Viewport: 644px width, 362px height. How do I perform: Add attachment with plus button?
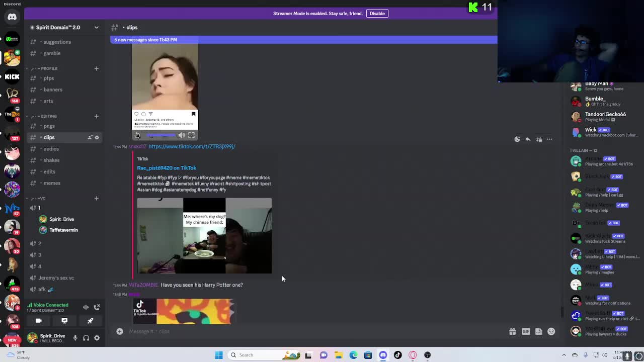(x=120, y=331)
